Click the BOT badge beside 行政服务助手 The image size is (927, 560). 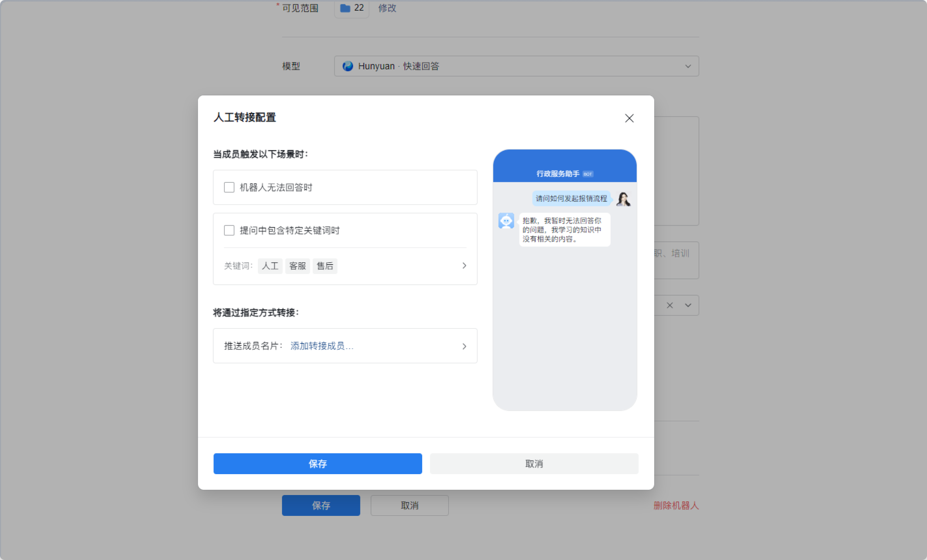[x=588, y=174]
